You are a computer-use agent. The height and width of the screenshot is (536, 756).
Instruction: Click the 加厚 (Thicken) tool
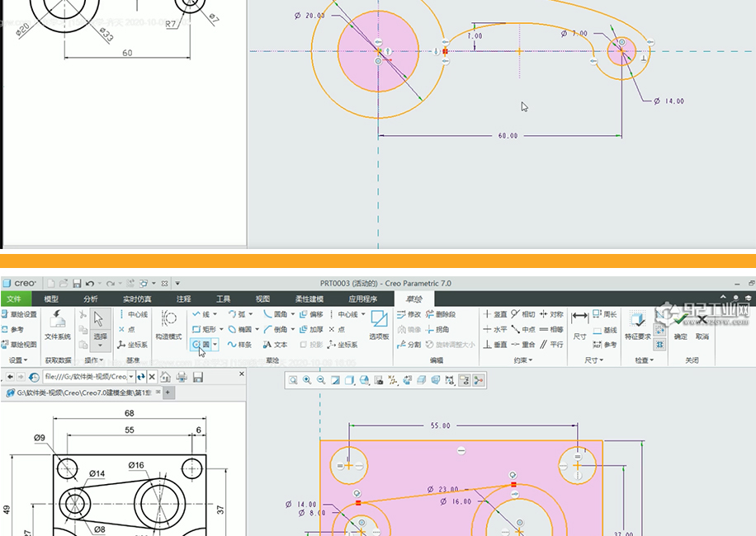click(311, 329)
